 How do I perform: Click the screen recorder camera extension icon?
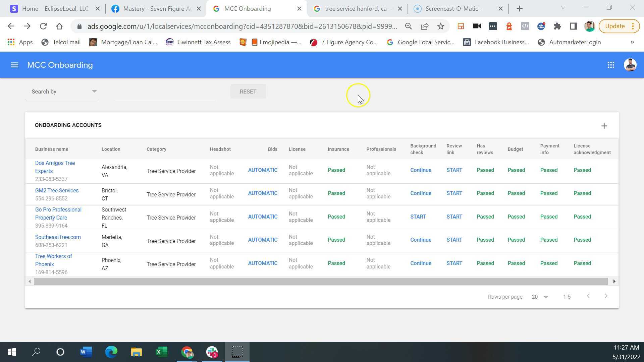point(477,26)
